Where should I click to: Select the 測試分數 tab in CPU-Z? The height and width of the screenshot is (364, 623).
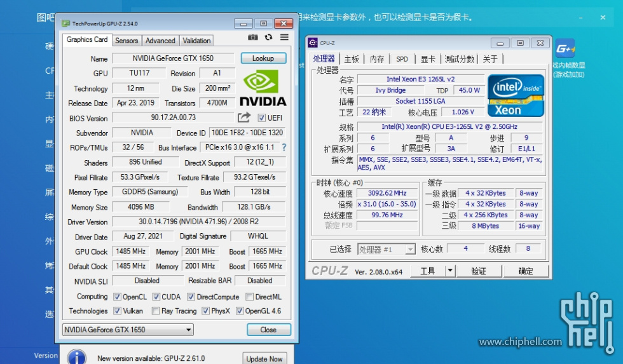[x=459, y=59]
